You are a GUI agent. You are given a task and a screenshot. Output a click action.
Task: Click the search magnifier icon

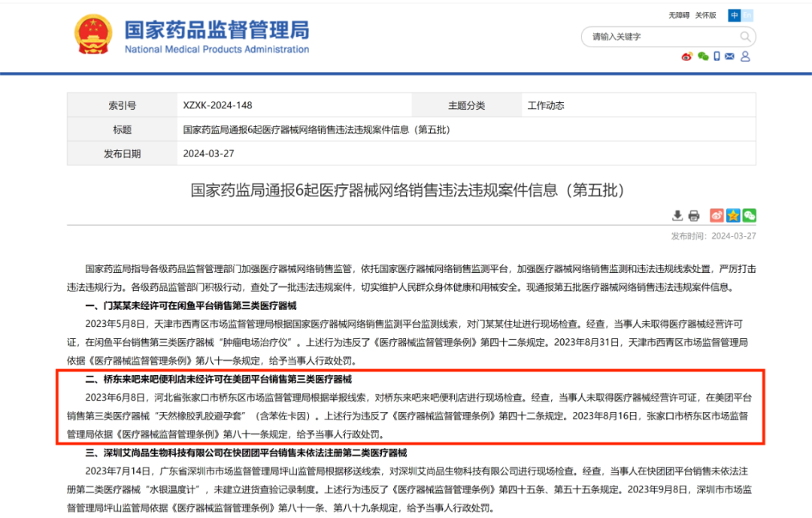point(744,36)
